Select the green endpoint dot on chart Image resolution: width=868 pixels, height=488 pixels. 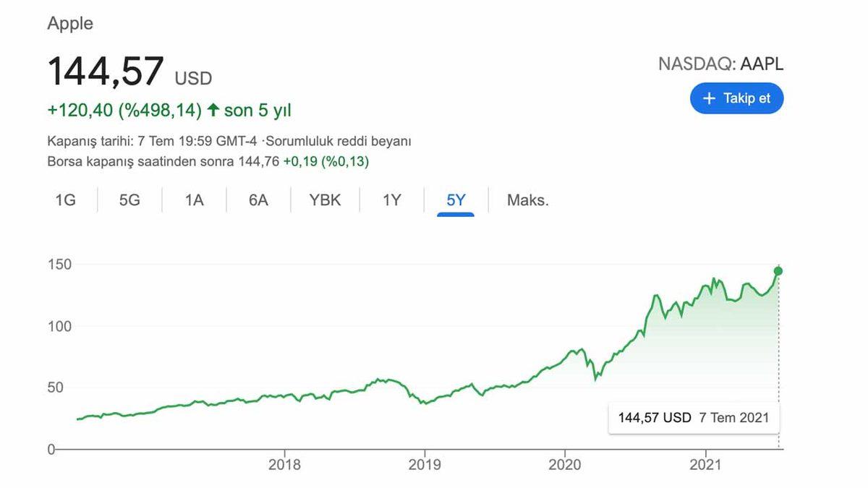pos(778,271)
